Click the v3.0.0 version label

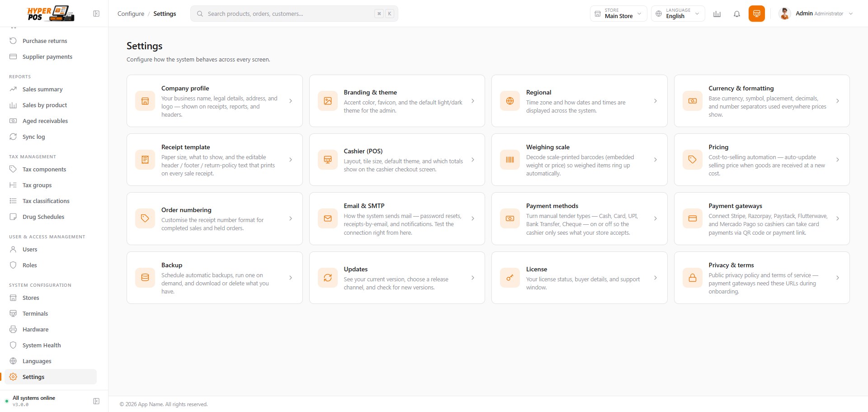tap(20, 405)
